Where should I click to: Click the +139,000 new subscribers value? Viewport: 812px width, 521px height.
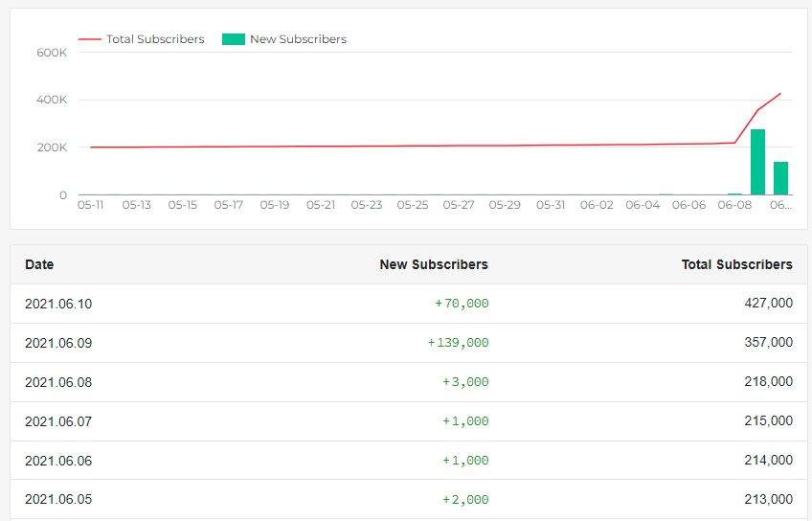click(x=459, y=343)
